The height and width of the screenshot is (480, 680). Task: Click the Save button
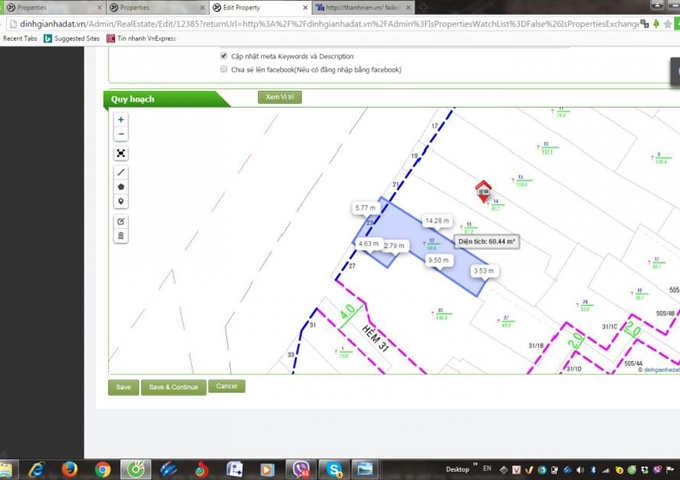(123, 387)
